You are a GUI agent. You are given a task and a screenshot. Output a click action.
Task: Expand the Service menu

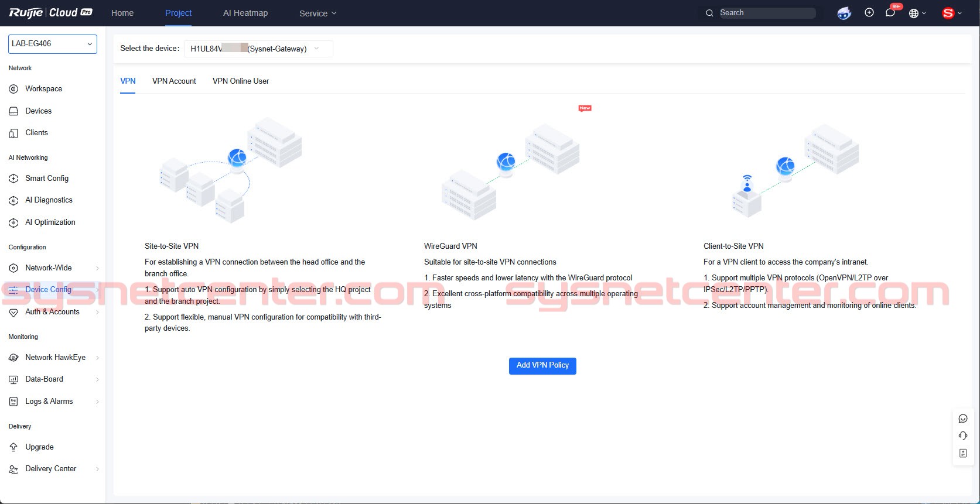[317, 13]
